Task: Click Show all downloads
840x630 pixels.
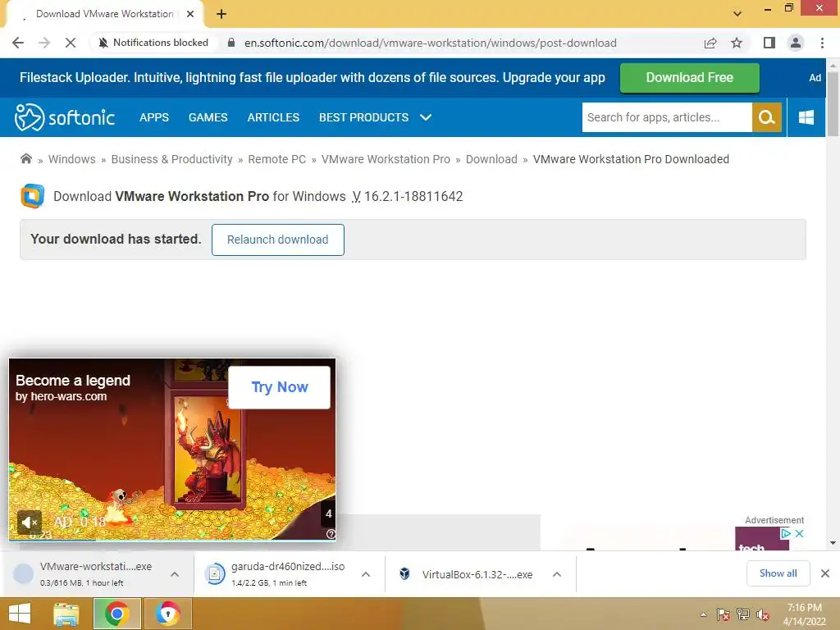Action: (778, 573)
